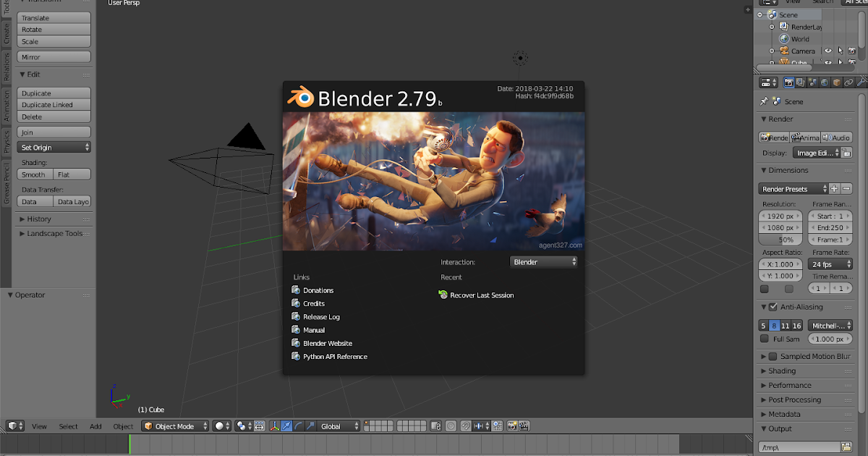Open Render properties tab camera icon
The image size is (868, 456).
[788, 83]
